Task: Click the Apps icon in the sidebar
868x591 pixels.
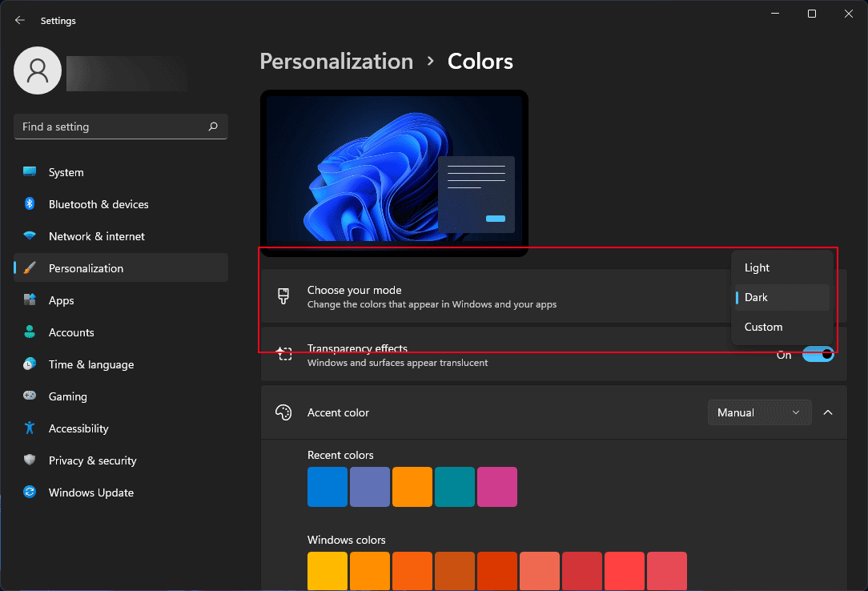Action: click(x=30, y=300)
